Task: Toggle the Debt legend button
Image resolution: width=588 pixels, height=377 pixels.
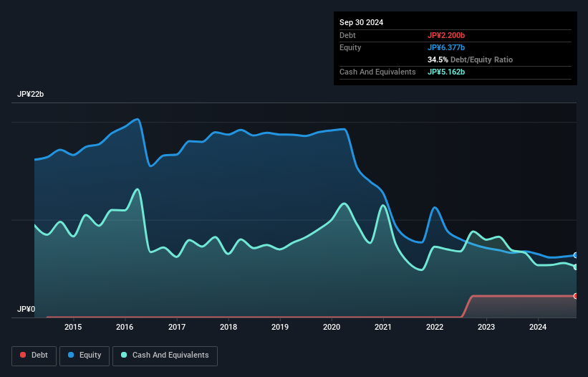Action: [34, 355]
